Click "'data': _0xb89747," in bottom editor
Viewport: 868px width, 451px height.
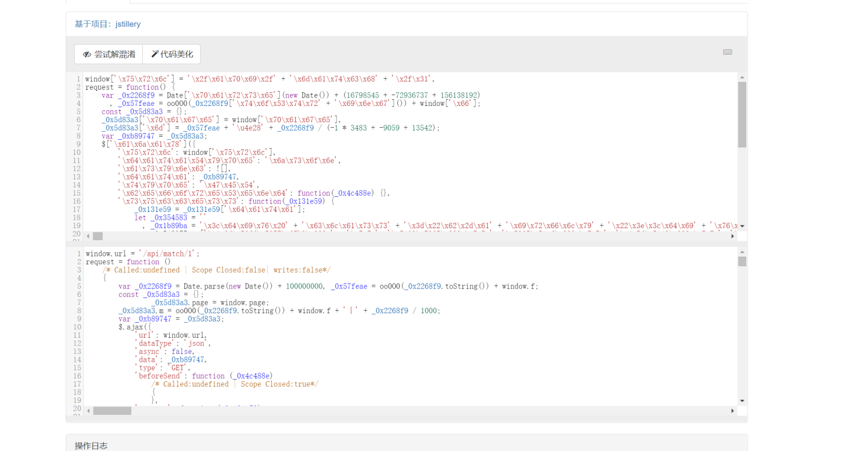click(171, 359)
